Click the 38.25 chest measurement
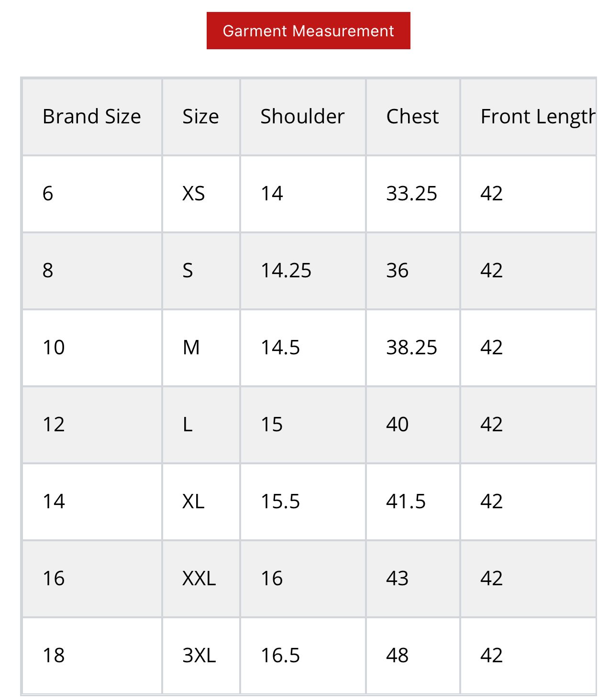This screenshot has width=598, height=700. coord(411,348)
